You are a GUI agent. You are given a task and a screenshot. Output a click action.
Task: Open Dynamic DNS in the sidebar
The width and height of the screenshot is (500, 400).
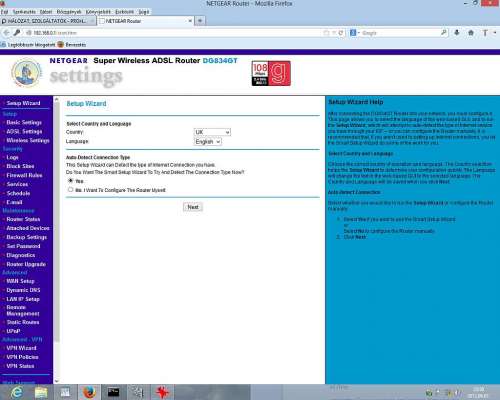23,290
